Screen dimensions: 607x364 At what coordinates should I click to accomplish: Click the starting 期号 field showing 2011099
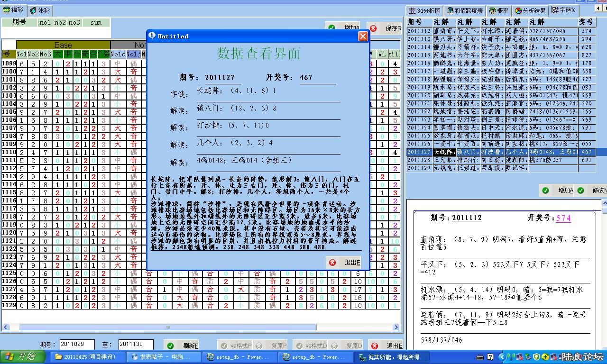77,345
